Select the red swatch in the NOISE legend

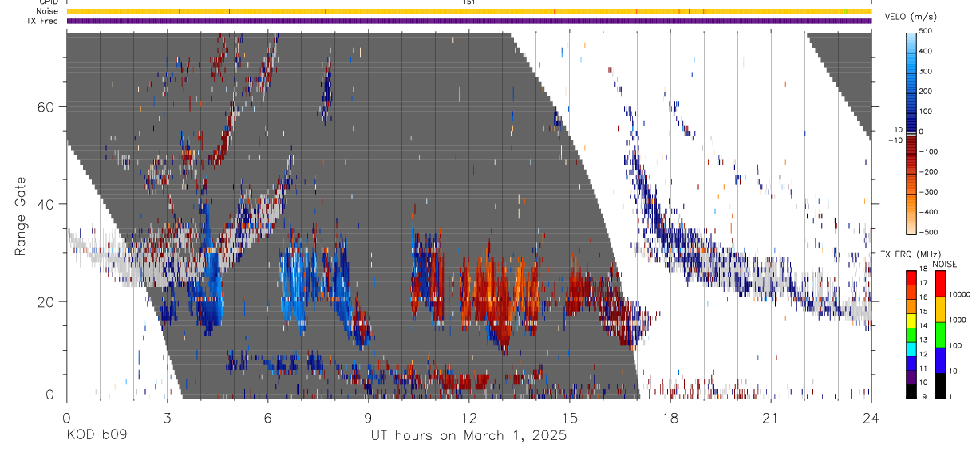939,284
